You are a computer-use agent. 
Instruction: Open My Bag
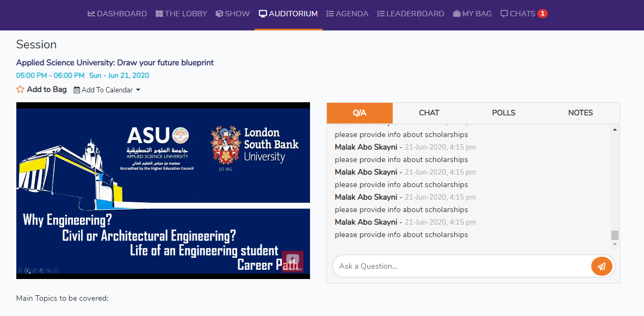click(x=472, y=14)
